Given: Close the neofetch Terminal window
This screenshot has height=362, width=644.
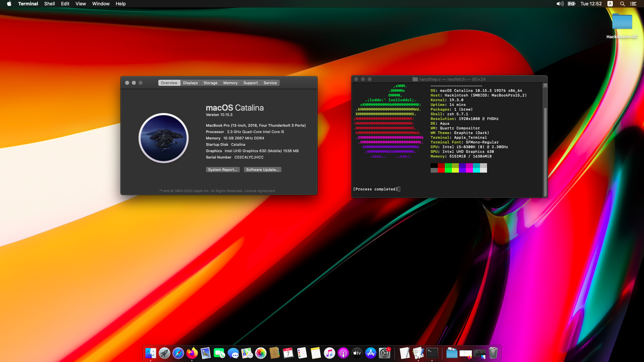Looking at the screenshot, I should 356,79.
